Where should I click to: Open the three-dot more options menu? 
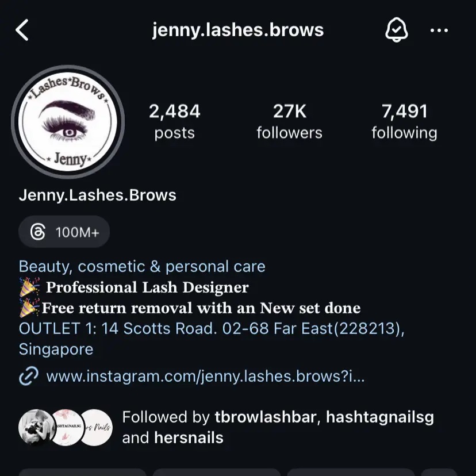439,30
